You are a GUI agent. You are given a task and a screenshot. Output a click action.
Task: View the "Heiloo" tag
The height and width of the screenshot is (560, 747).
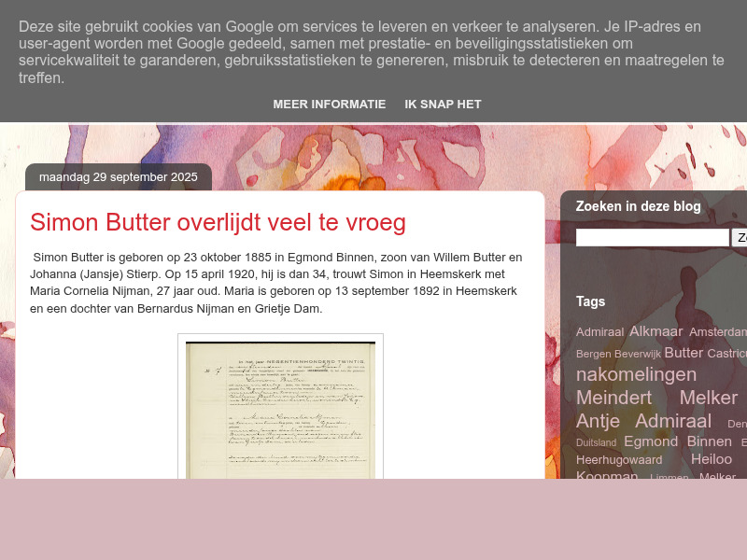(x=712, y=458)
